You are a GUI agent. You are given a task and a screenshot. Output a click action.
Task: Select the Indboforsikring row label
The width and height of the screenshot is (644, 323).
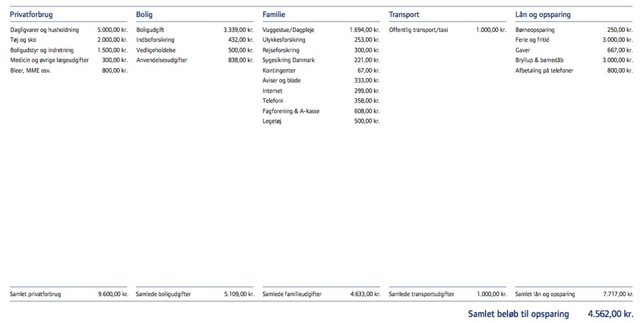155,40
